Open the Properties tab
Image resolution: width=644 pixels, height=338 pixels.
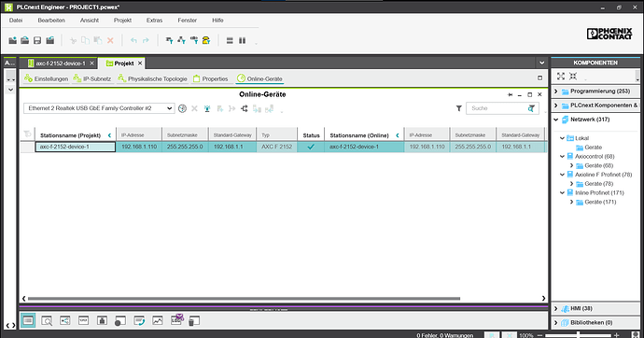click(211, 78)
